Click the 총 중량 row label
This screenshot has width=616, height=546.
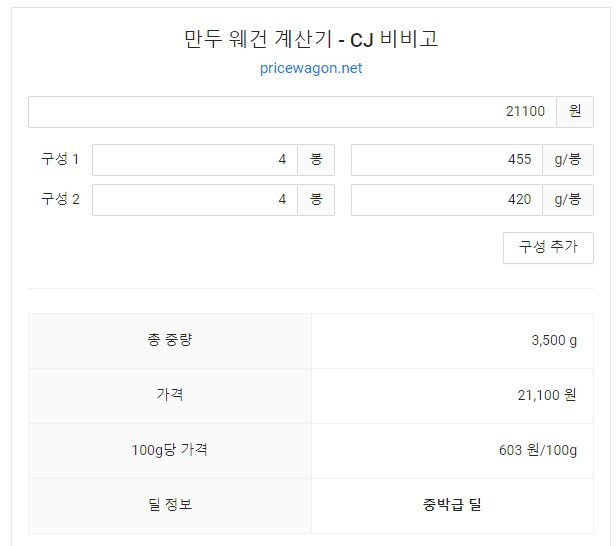(170, 340)
